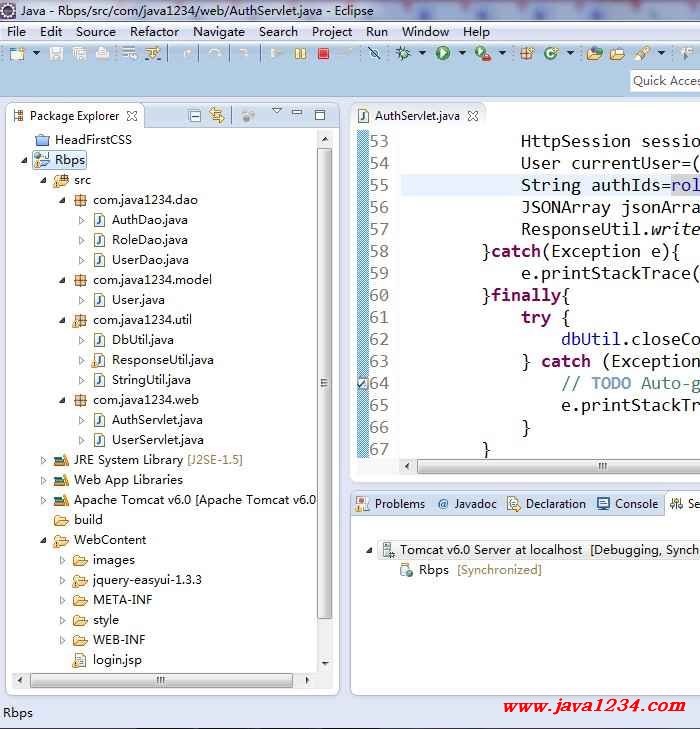Click the Save toolbar icon

pos(56,54)
